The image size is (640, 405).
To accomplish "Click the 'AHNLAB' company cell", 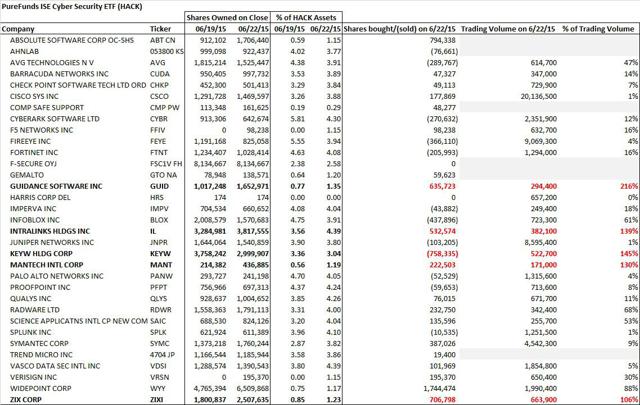I will point(23,51).
